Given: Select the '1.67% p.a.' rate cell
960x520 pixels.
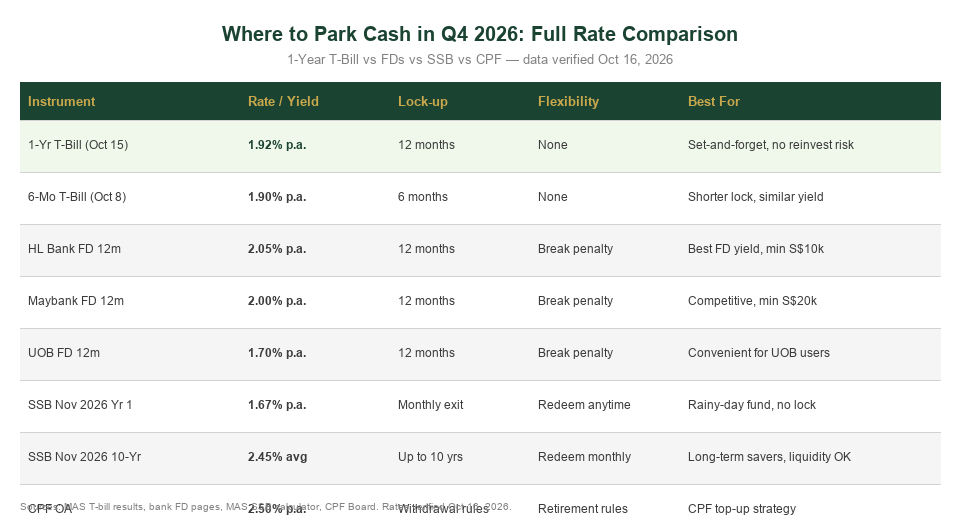Looking at the screenshot, I should (x=277, y=405).
